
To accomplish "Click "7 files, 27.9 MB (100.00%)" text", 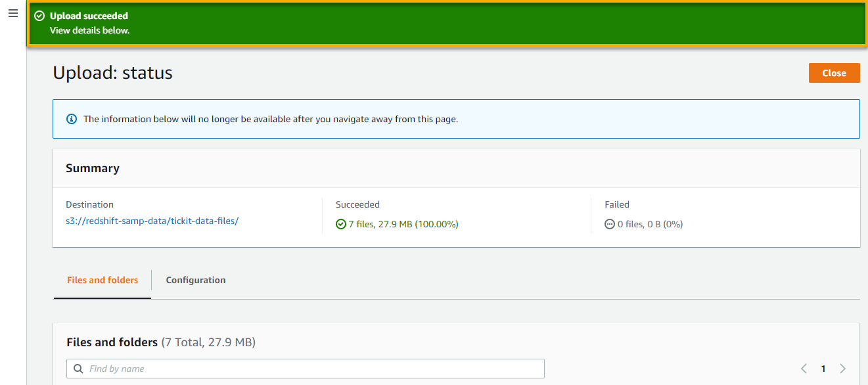I will pyautogui.click(x=403, y=224).
